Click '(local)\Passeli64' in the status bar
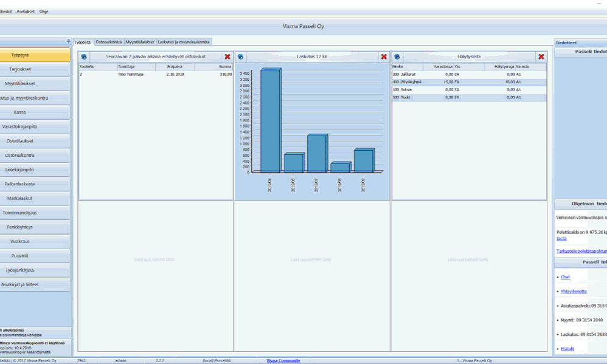 (x=217, y=360)
